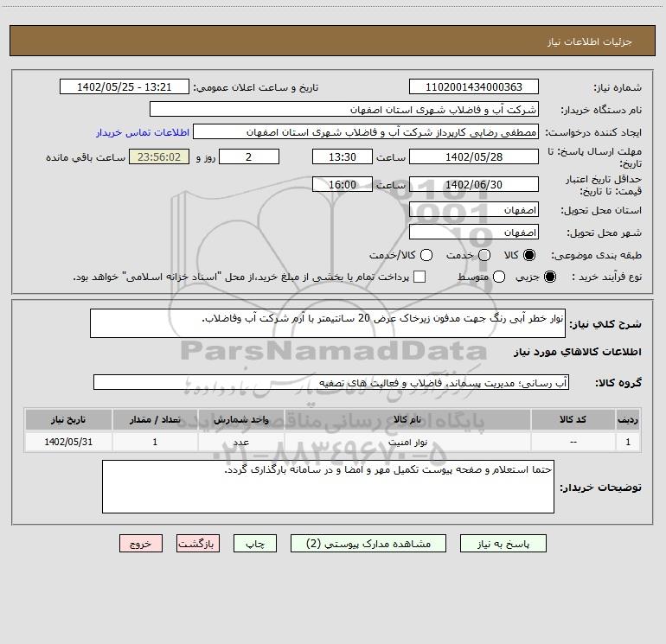This screenshot has width=666, height=644.
Task: Click the نام کالا column header
Action: tap(407, 419)
